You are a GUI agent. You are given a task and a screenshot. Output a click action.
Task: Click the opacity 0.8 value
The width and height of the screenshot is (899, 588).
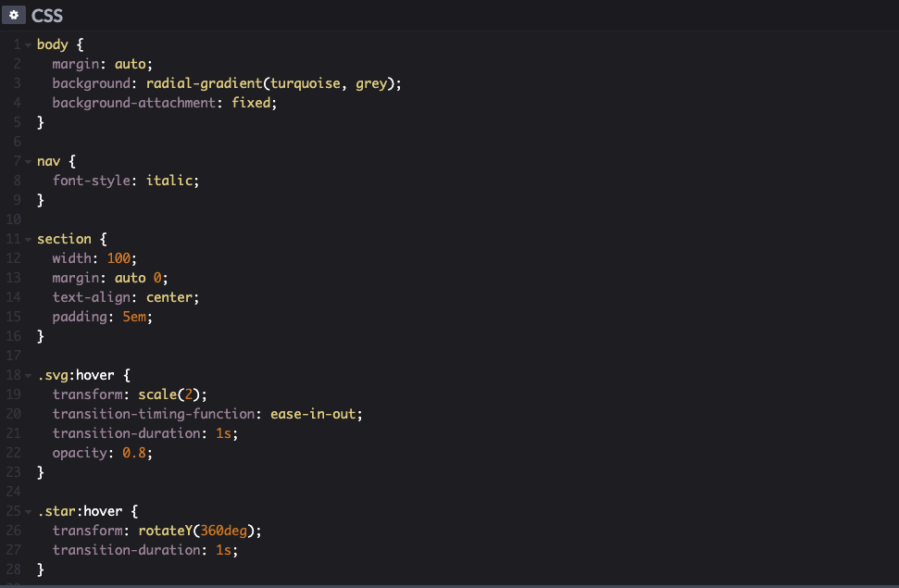pyautogui.click(x=135, y=452)
